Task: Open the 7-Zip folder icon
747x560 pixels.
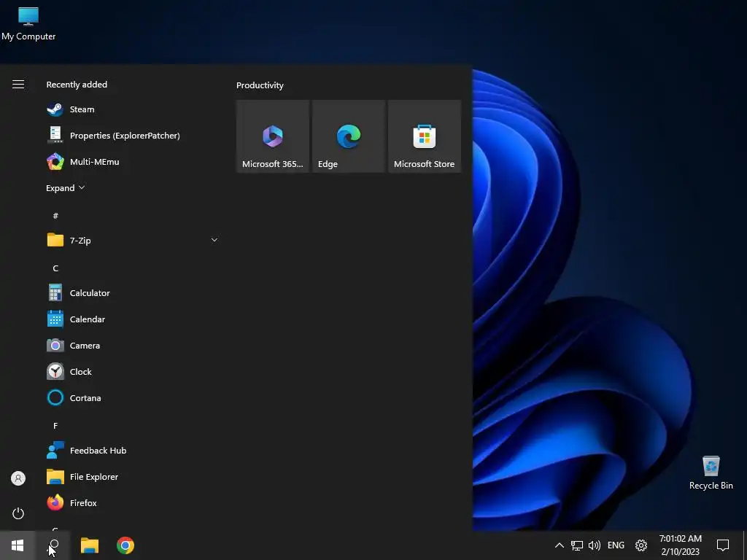Action: [x=55, y=240]
